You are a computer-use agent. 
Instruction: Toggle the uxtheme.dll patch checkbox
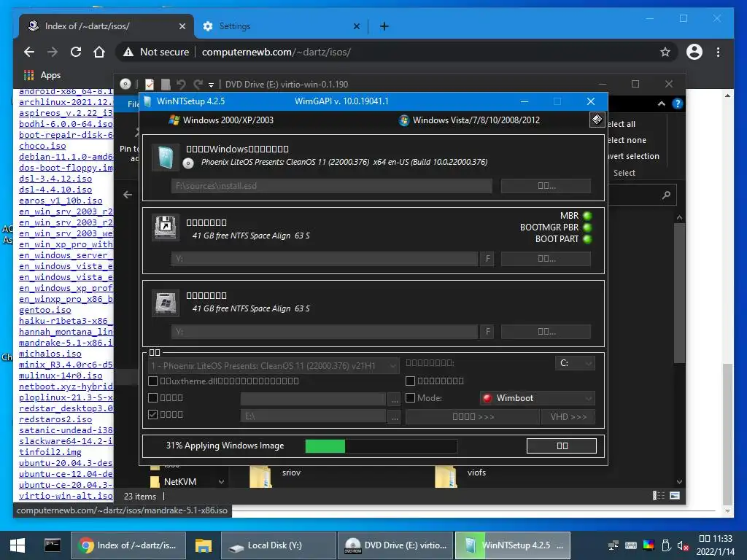click(x=153, y=381)
